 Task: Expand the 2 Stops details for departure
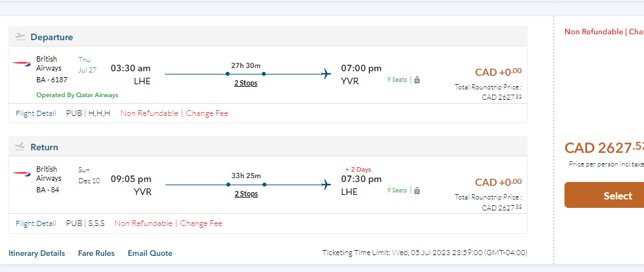click(x=246, y=83)
